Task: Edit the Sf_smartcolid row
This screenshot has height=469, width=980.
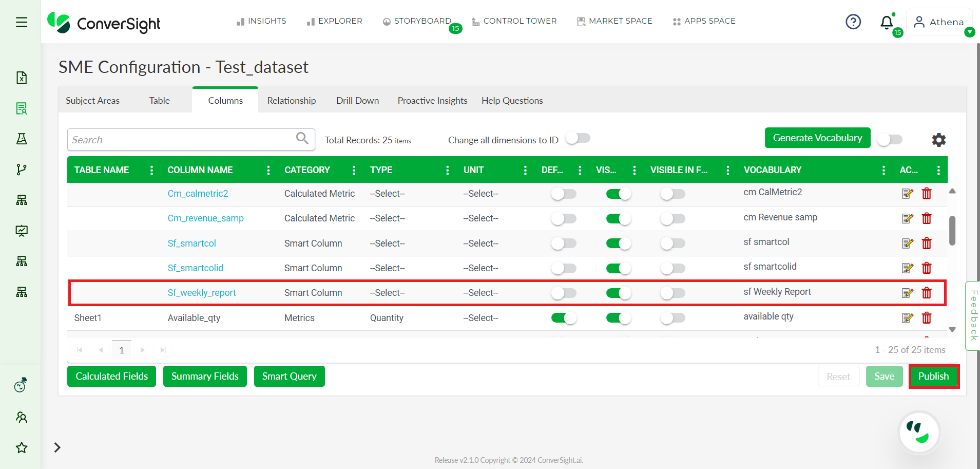Action: coord(907,268)
